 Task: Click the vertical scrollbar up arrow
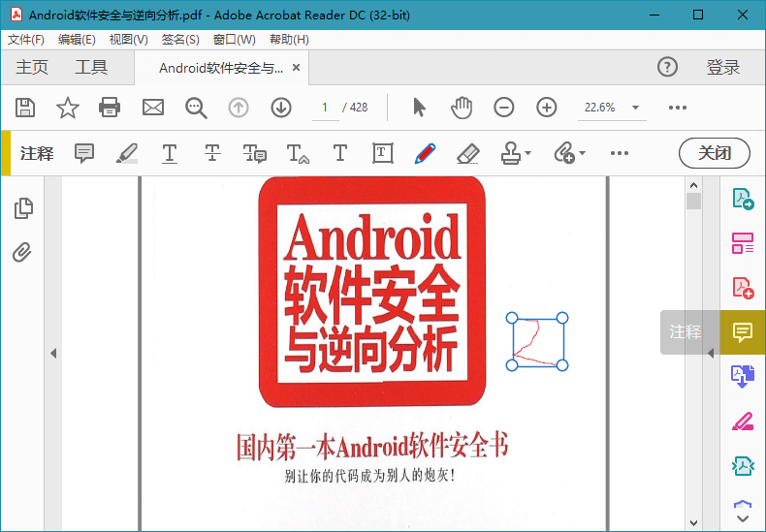click(x=693, y=185)
